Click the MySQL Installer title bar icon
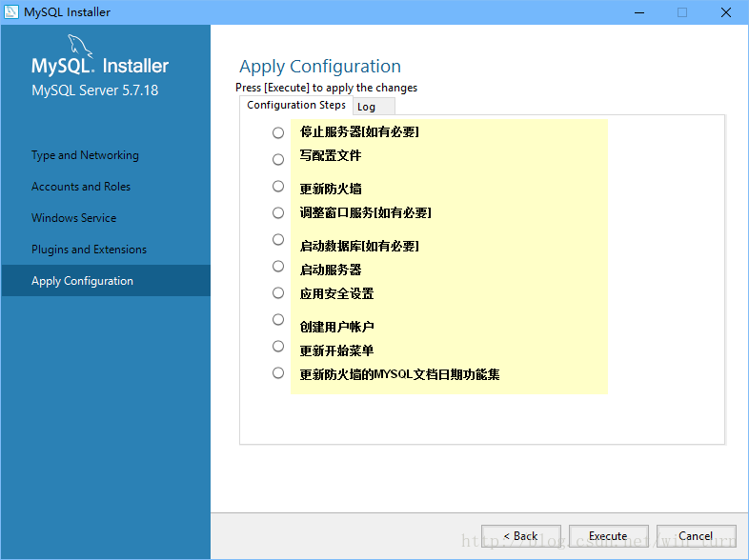 12,12
